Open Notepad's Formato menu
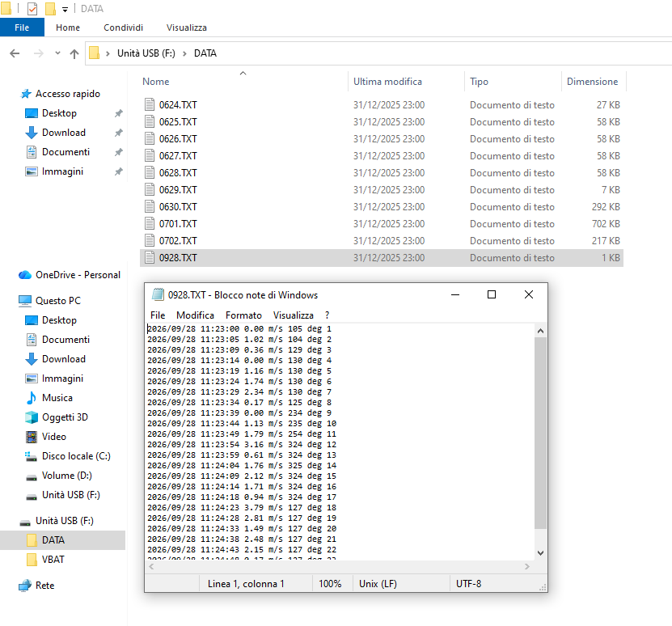This screenshot has width=672, height=626. (x=243, y=315)
